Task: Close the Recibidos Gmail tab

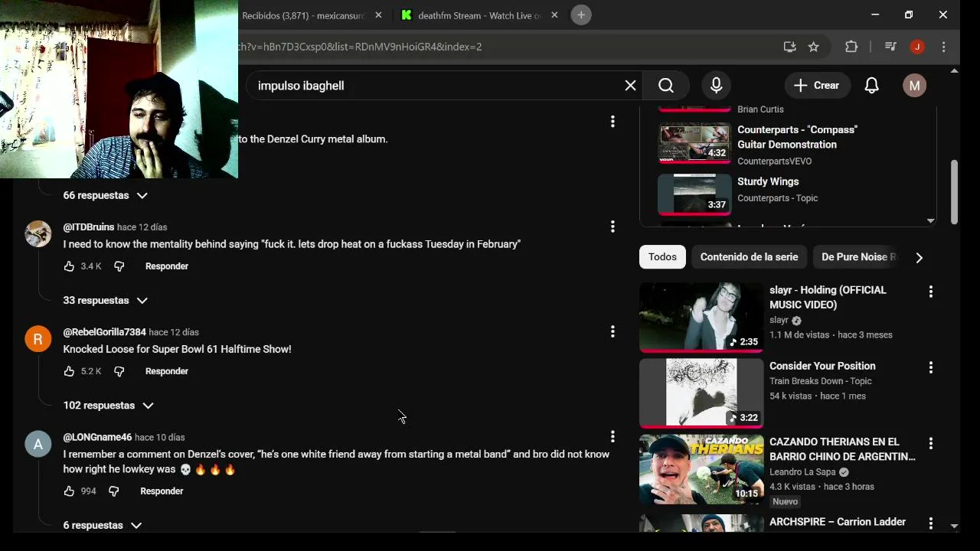Action: 378,15
